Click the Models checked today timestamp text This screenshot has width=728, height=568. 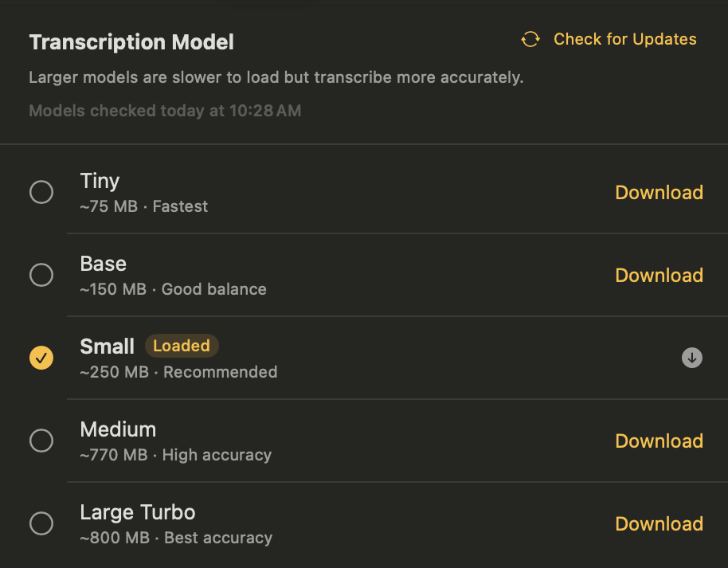(x=164, y=110)
